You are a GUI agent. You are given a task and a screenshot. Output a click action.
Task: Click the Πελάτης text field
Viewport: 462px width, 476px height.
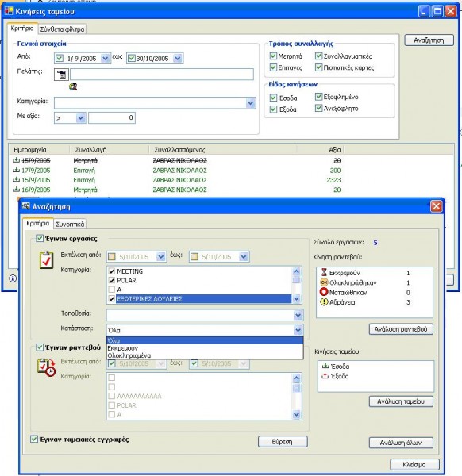162,75
